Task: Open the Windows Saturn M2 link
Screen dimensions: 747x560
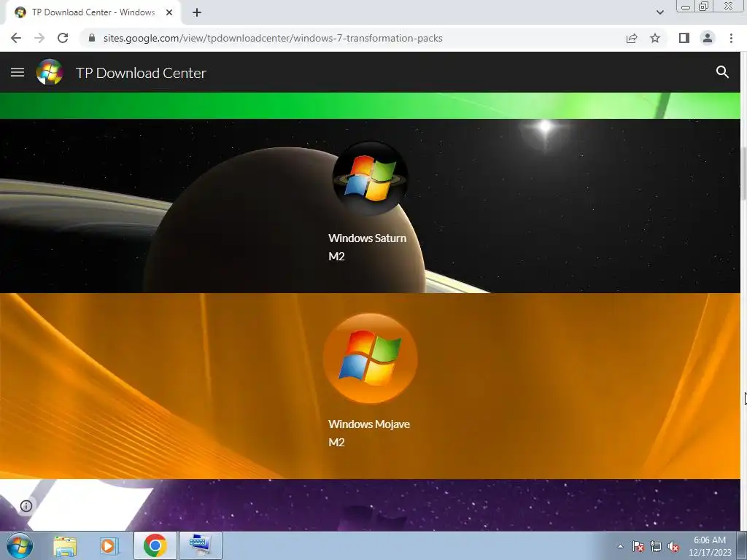Action: pyautogui.click(x=368, y=247)
